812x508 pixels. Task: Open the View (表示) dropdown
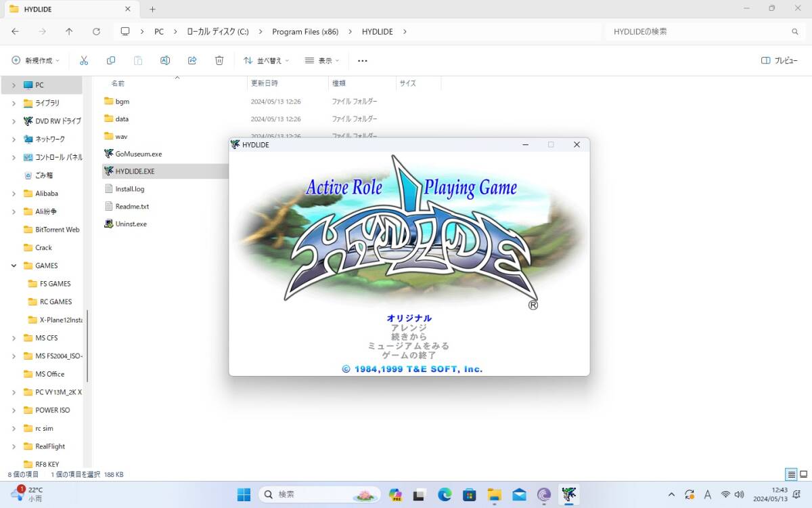coord(322,60)
